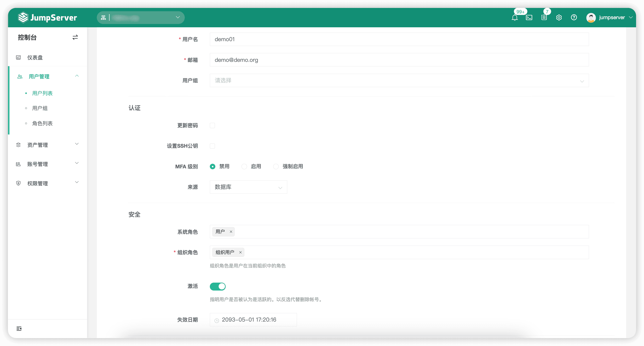Open the jumpserver user menu arrow
The width and height of the screenshot is (644, 346).
[x=631, y=18]
